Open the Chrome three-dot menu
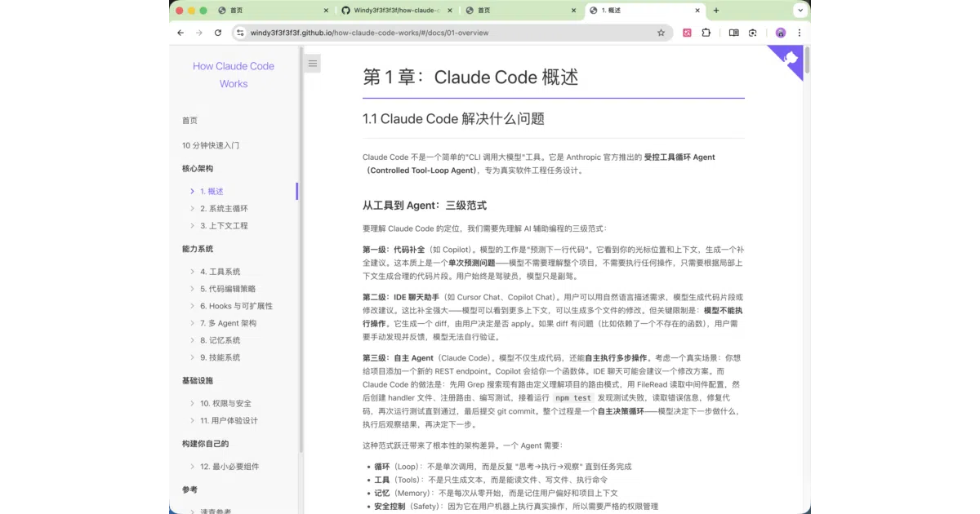 (x=800, y=33)
